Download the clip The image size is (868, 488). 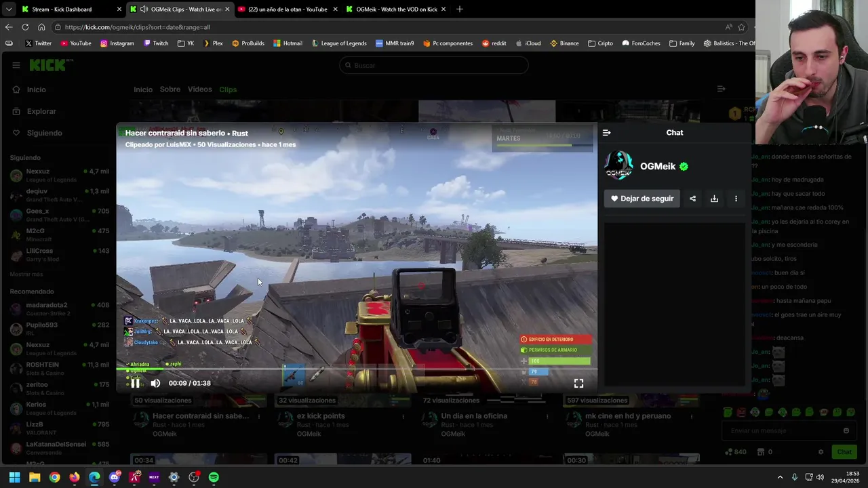point(714,199)
